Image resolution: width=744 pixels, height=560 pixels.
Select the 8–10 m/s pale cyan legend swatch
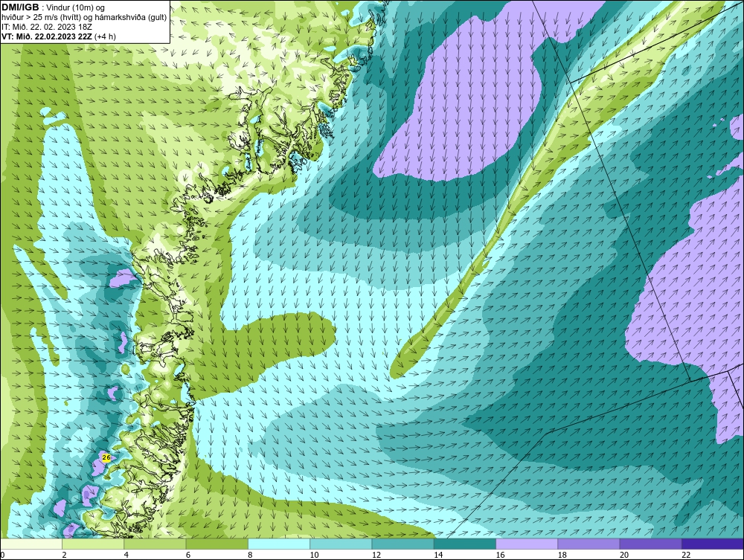(x=279, y=544)
